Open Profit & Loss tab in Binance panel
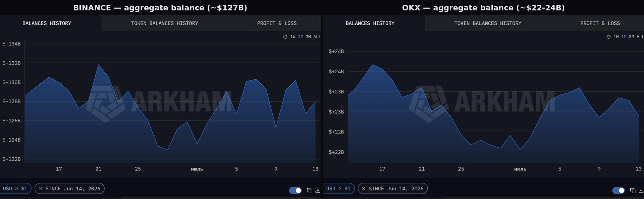Screen dimensions: 644x199 277,23
